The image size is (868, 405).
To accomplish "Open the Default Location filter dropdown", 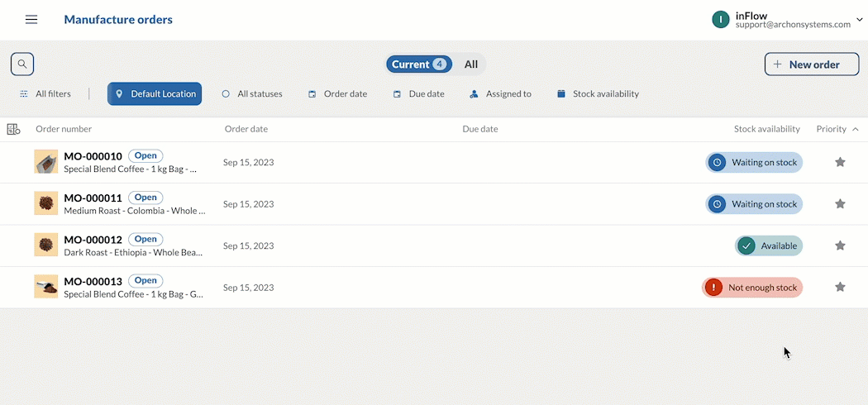I will 155,94.
